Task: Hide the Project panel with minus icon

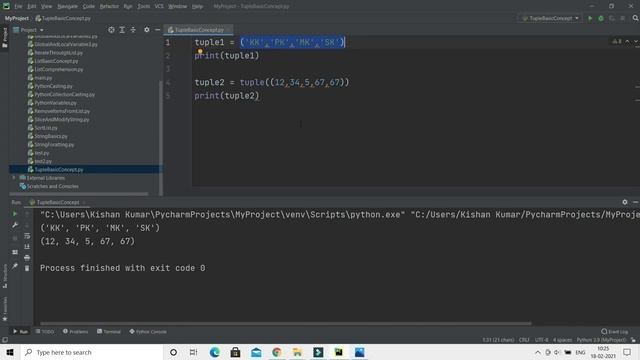Action: 158,30
